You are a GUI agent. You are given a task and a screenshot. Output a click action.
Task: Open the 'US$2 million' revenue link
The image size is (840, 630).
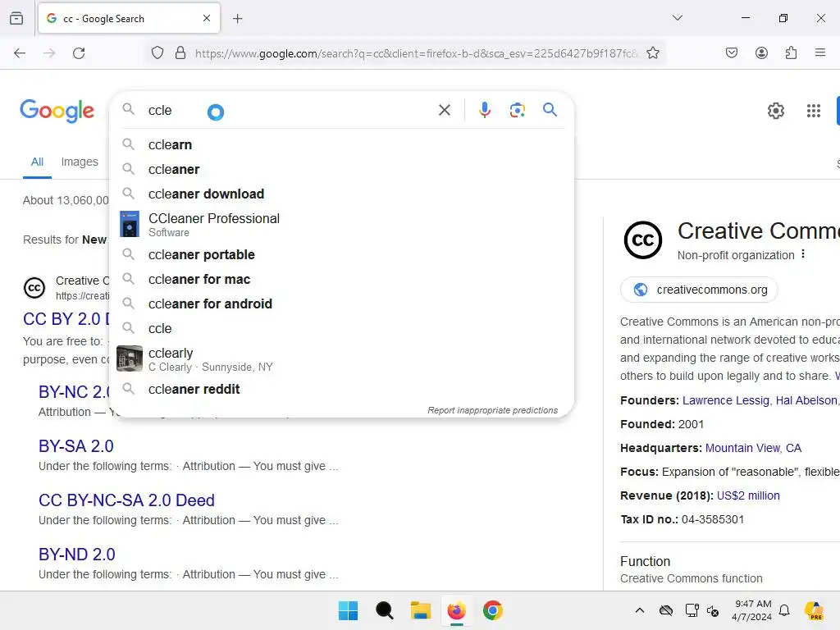748,495
